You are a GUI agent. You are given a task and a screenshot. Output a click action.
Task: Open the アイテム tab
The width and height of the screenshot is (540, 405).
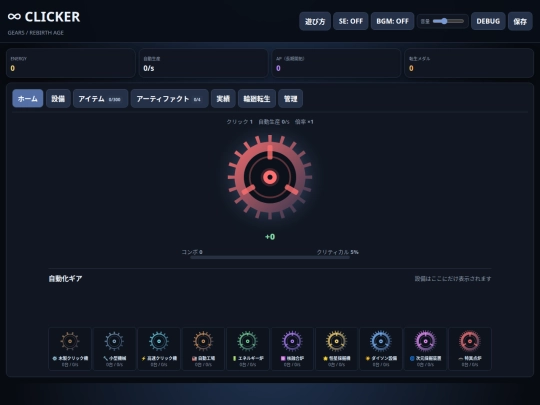(101, 98)
